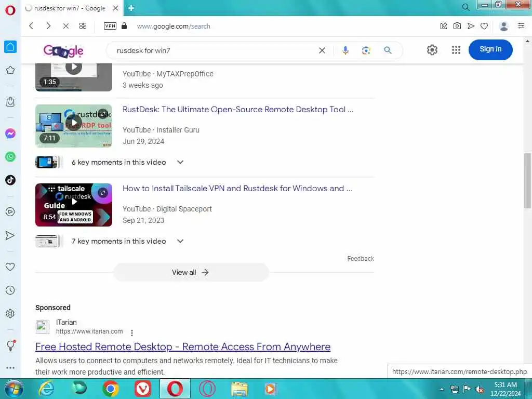Screen dimensions: 532x399
Task: Open WhatsApp in the sidebar
Action: (x=10, y=157)
